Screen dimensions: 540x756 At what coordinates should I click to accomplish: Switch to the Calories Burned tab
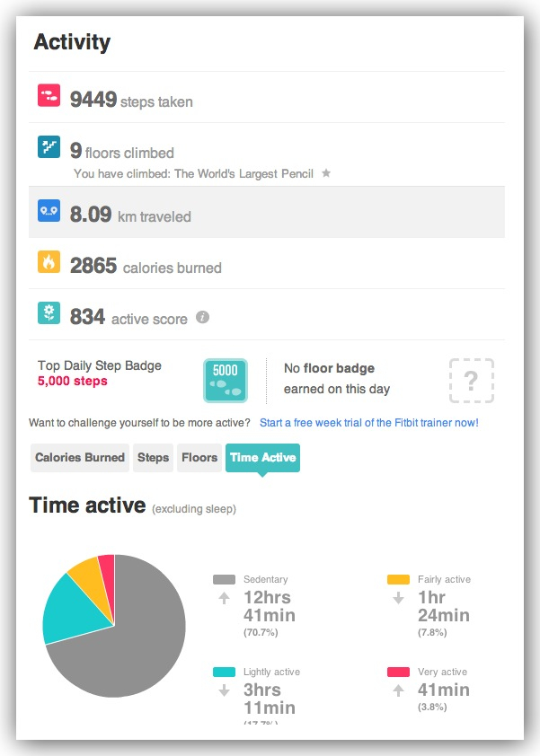tap(80, 458)
